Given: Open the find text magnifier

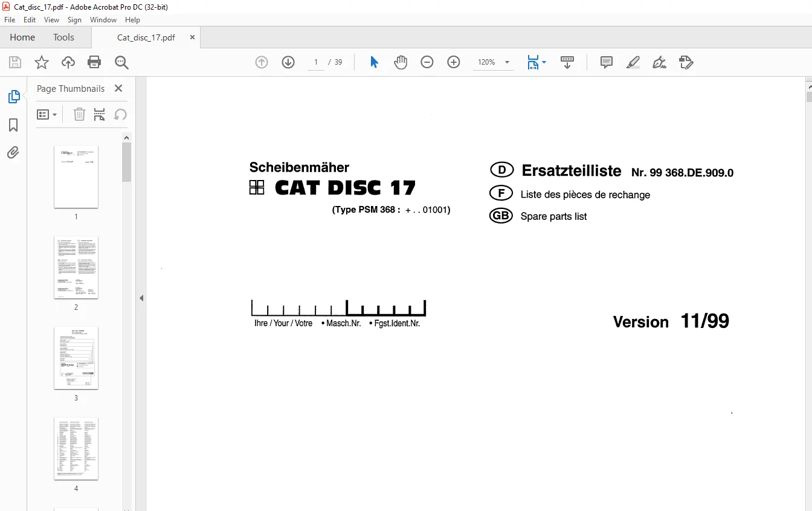Looking at the screenshot, I should point(121,62).
